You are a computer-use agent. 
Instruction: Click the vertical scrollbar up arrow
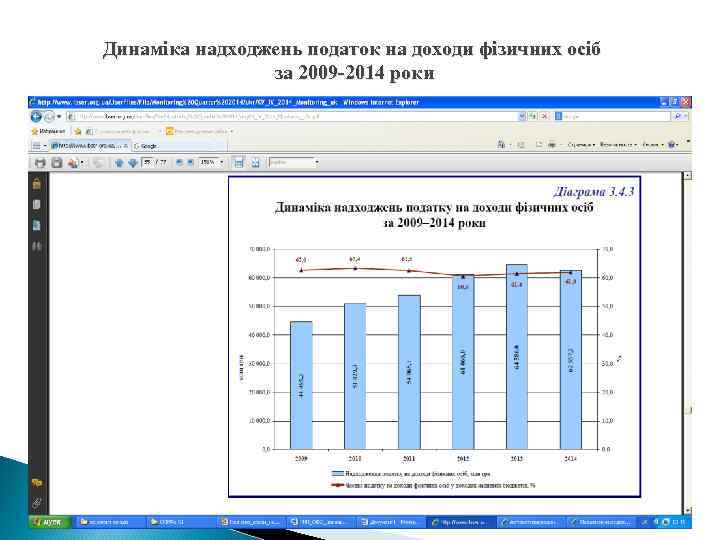[687, 176]
